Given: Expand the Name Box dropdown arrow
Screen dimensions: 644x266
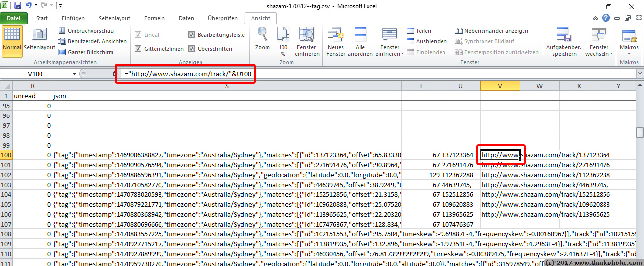Looking at the screenshot, I should tap(74, 74).
